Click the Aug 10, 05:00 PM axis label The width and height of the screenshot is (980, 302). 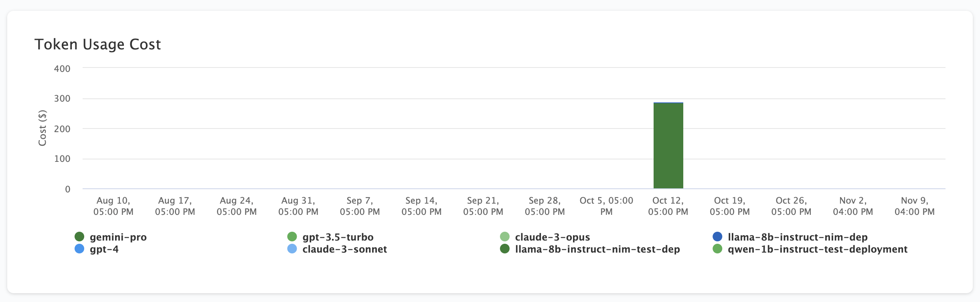click(113, 206)
